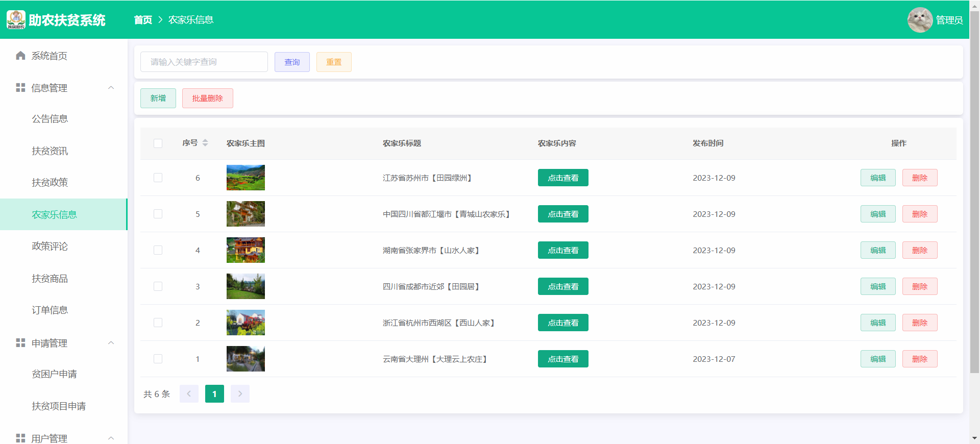
Task: Click the grid icon beside 申请管理
Action: 20,343
